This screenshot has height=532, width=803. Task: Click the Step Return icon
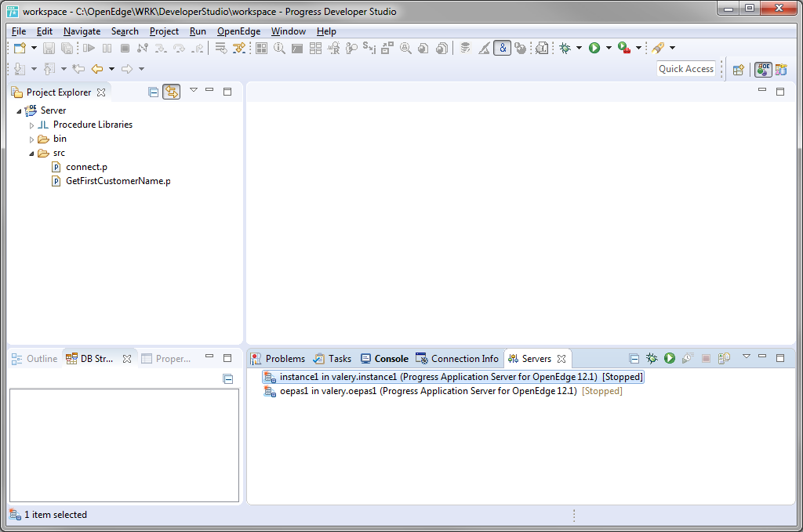pos(197,48)
